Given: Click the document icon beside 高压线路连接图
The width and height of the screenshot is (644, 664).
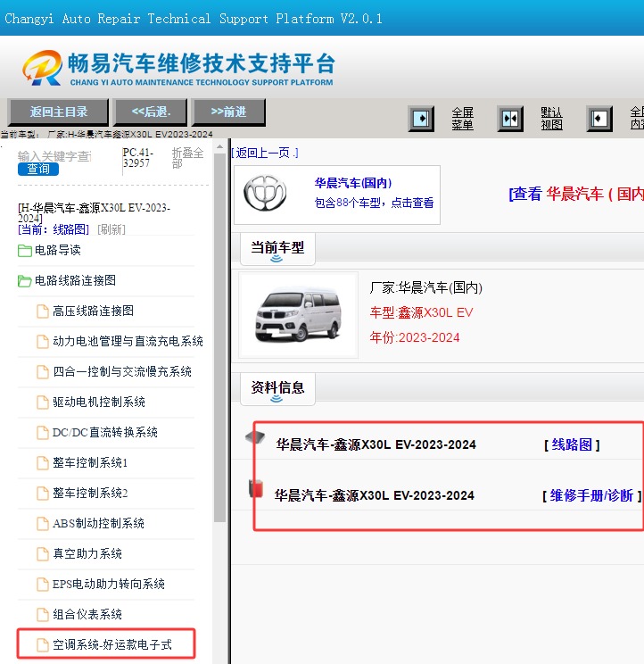Looking at the screenshot, I should (42, 311).
